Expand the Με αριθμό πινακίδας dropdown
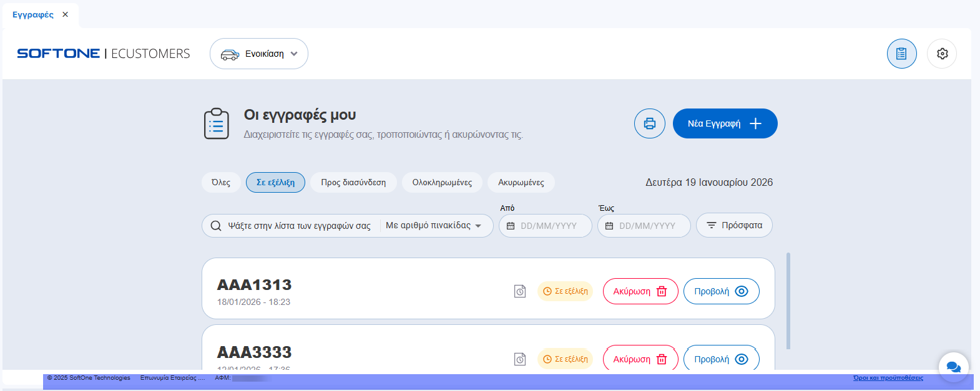This screenshot has height=391, width=980. 434,226
